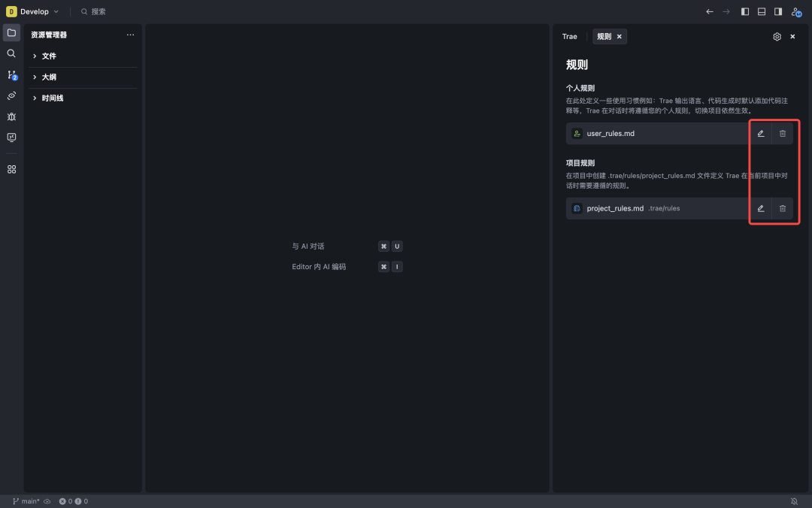Open the user account icon
Screen dimensions: 812x508
796,11
